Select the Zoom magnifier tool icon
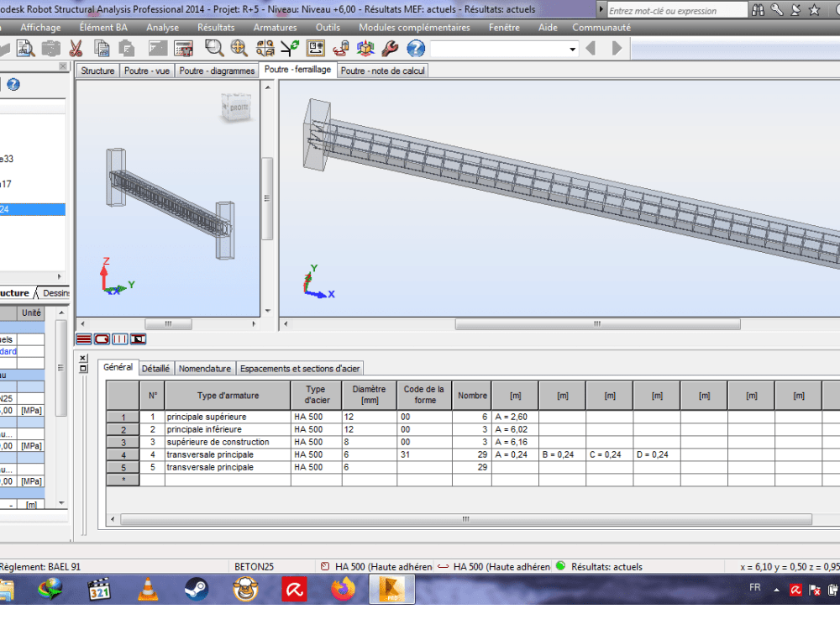This screenshot has width=840, height=630. [215, 48]
